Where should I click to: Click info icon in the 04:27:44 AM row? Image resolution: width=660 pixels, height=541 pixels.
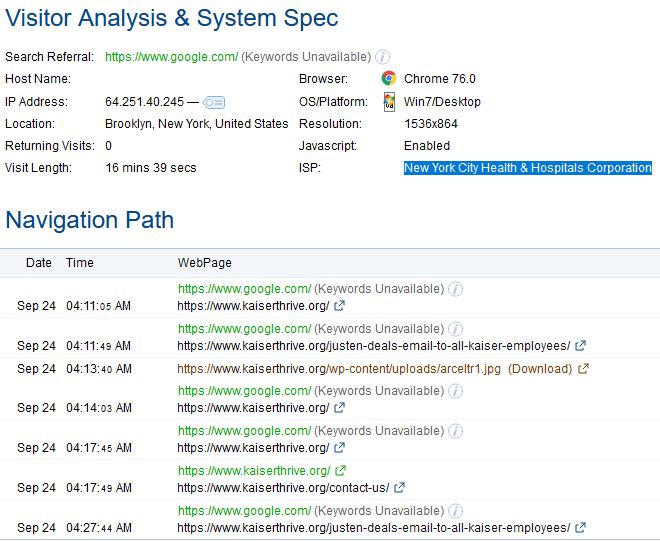[x=455, y=511]
